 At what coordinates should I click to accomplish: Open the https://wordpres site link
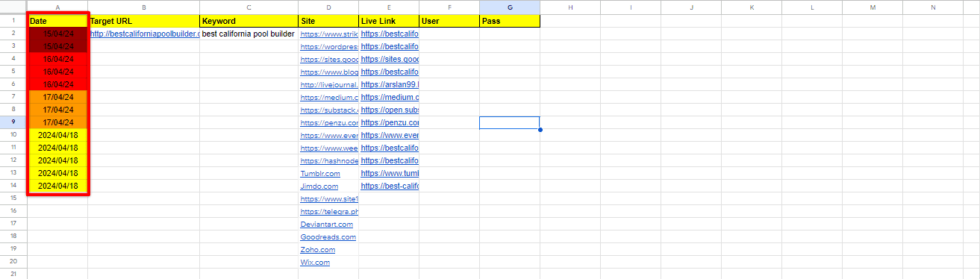click(329, 47)
